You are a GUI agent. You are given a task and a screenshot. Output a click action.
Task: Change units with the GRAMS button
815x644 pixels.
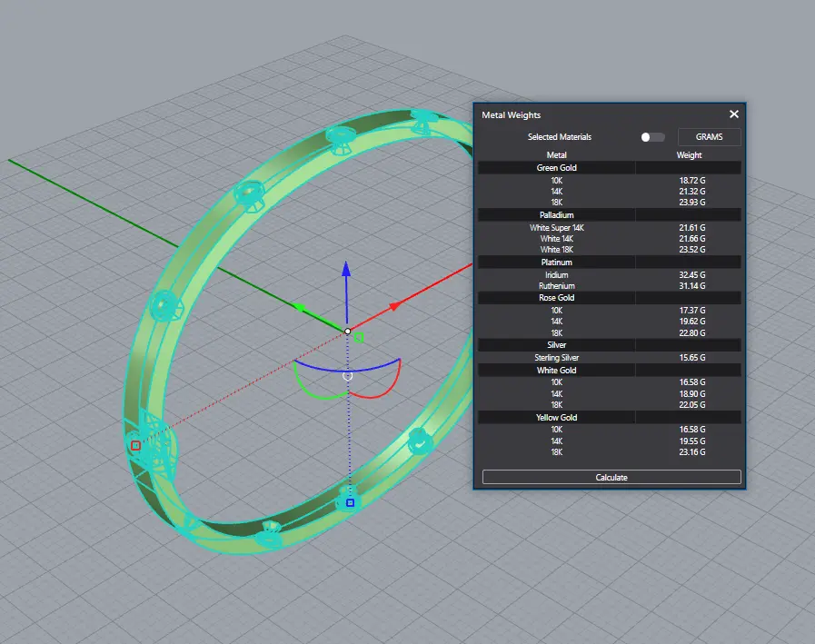click(x=709, y=137)
